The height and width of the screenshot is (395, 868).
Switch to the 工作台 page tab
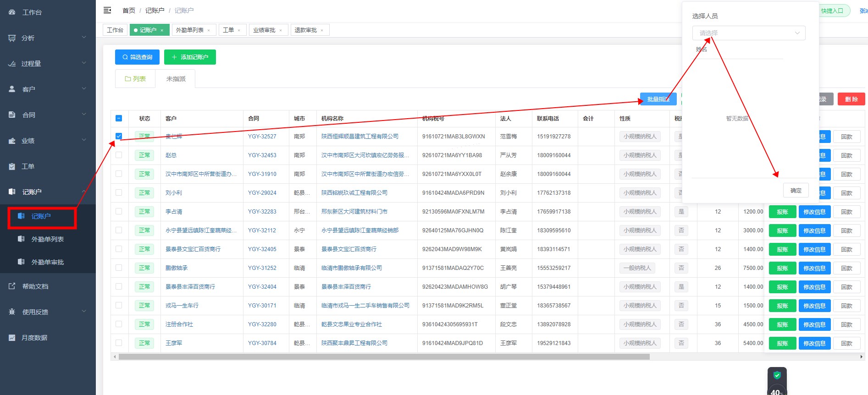(x=115, y=30)
